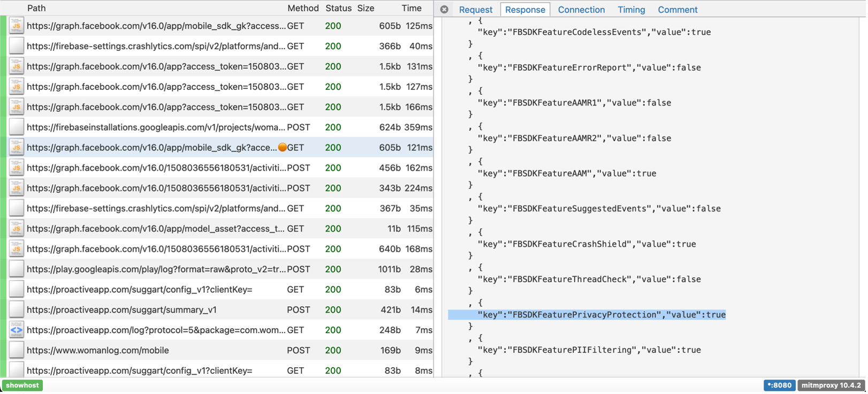Click the showhost indicator in status bar
Viewport: 868px width, 394px height.
[22, 385]
